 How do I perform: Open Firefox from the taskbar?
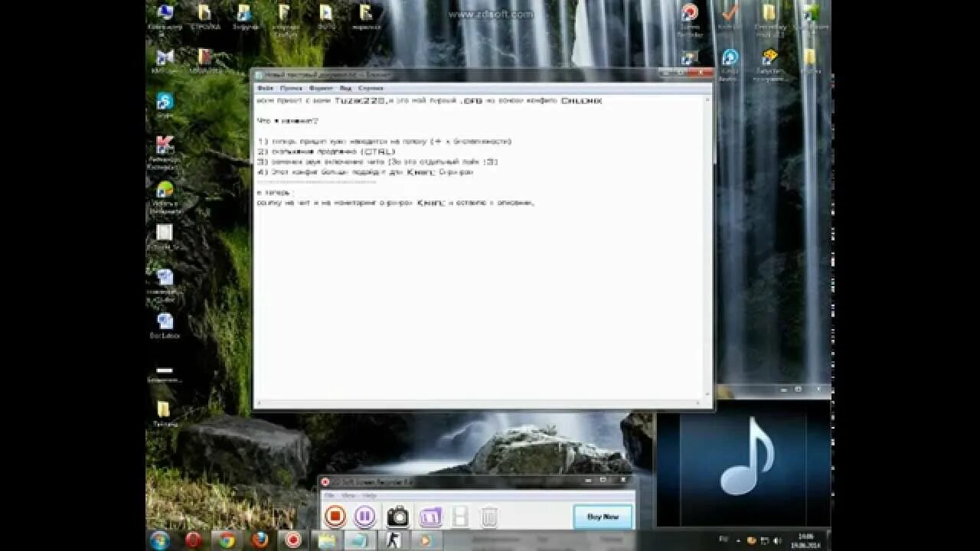coord(260,540)
